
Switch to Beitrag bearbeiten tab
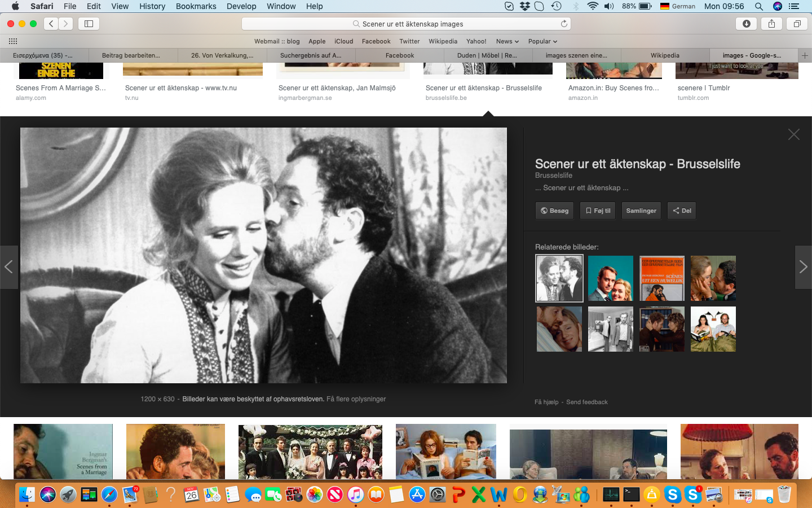tap(131, 55)
